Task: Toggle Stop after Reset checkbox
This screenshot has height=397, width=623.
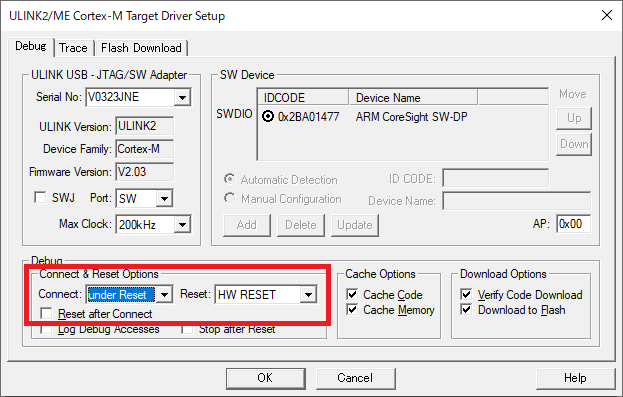Action: 187,329
